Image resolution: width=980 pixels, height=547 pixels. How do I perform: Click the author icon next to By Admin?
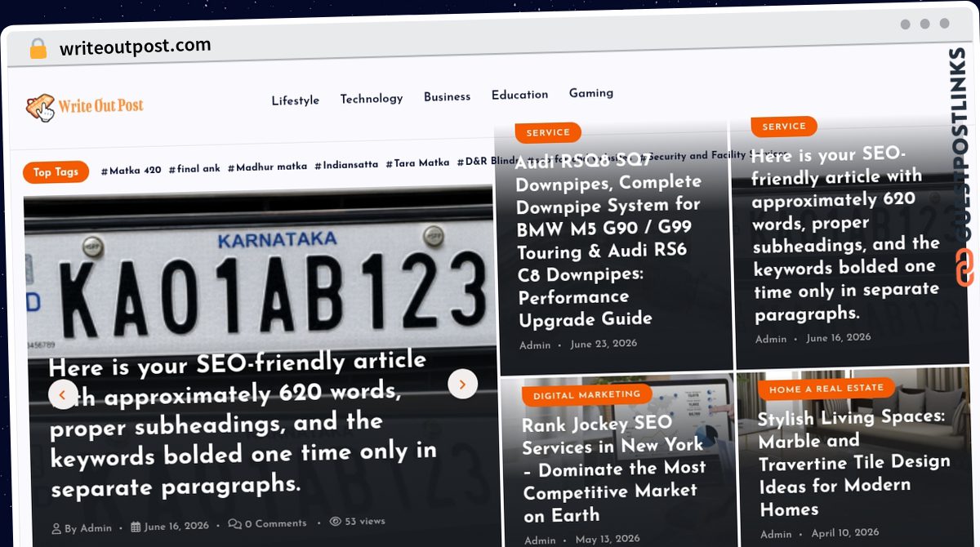pyautogui.click(x=56, y=529)
